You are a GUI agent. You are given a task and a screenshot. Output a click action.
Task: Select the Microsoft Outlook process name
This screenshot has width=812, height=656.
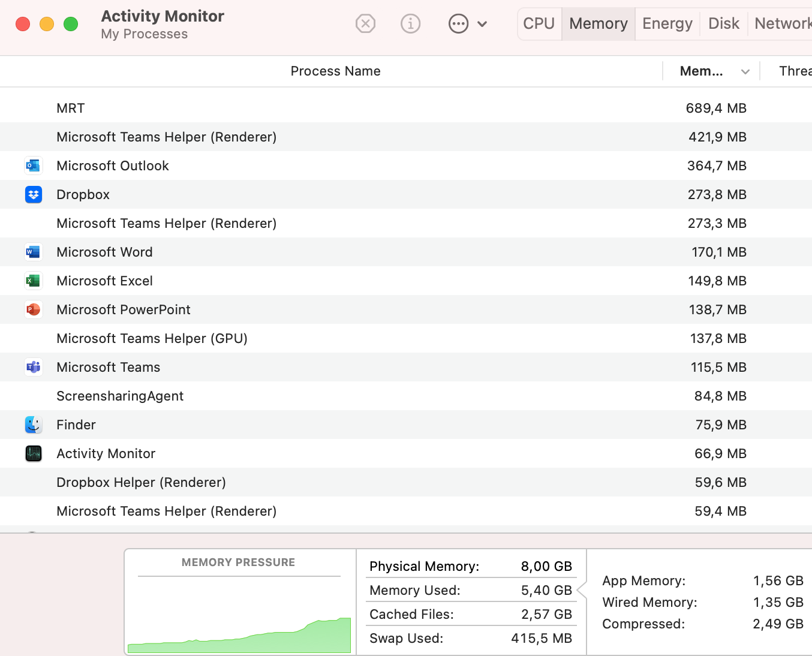(x=113, y=165)
